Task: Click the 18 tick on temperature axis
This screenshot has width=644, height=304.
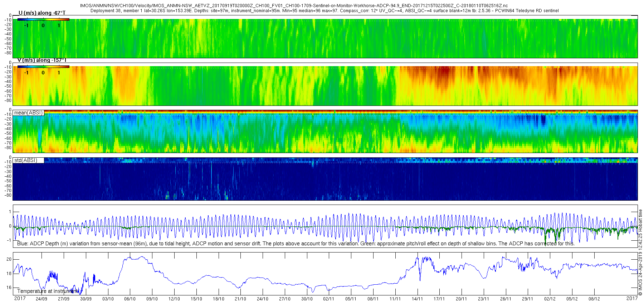Action: [x=9, y=273]
